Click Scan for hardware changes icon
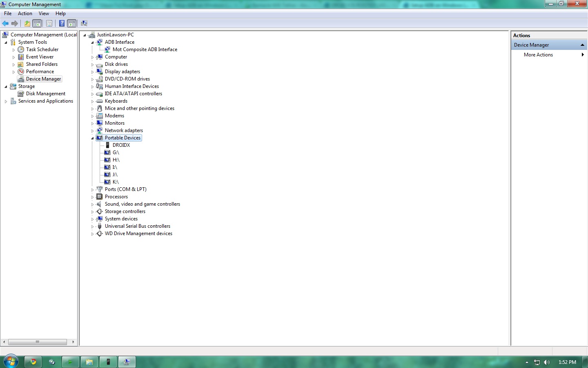Viewport: 588px width, 368px height. [84, 23]
